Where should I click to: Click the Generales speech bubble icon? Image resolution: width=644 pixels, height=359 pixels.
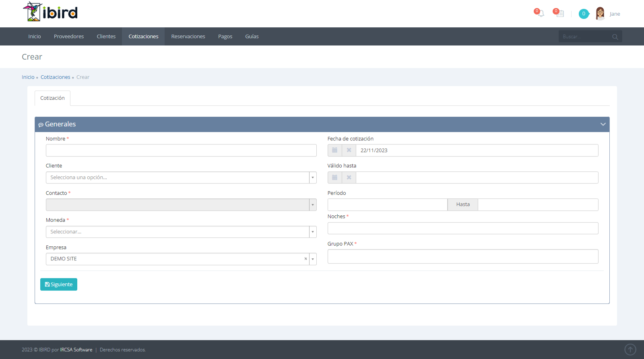41,125
